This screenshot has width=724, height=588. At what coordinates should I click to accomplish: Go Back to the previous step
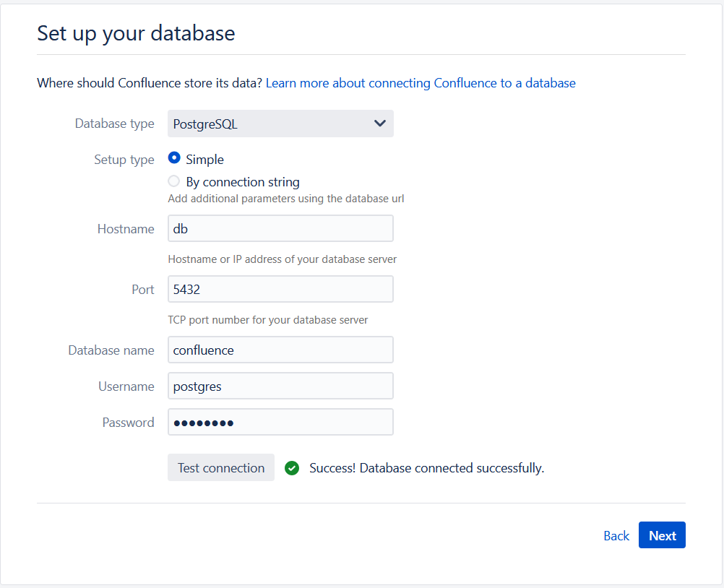[616, 536]
